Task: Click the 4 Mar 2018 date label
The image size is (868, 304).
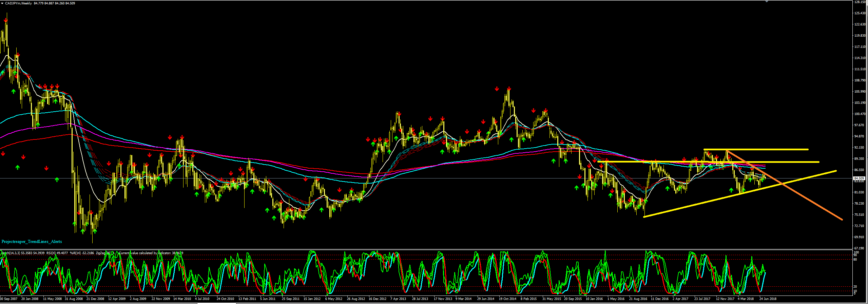Action: point(746,299)
